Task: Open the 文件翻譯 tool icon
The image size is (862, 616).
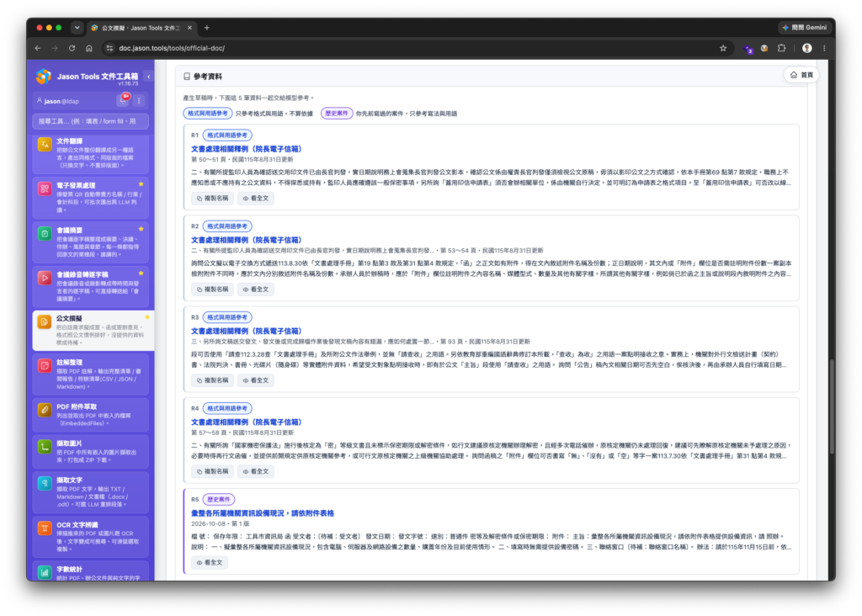Action: coord(45,145)
